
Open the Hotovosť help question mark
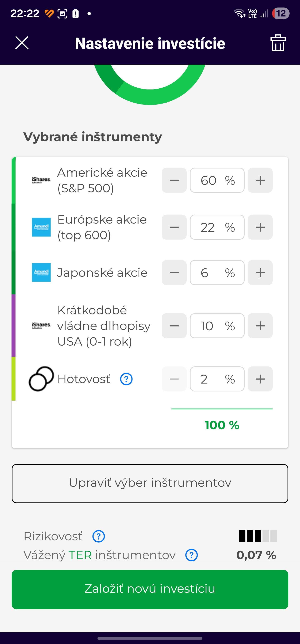tap(126, 379)
